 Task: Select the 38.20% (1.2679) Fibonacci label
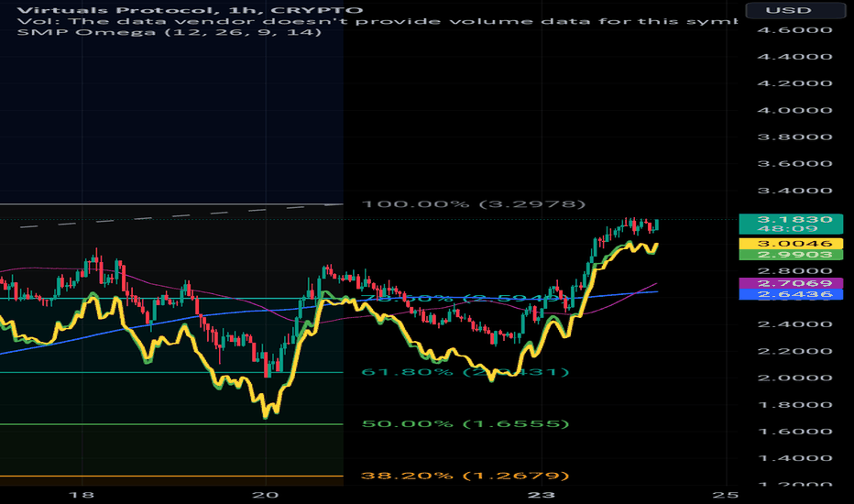point(465,475)
